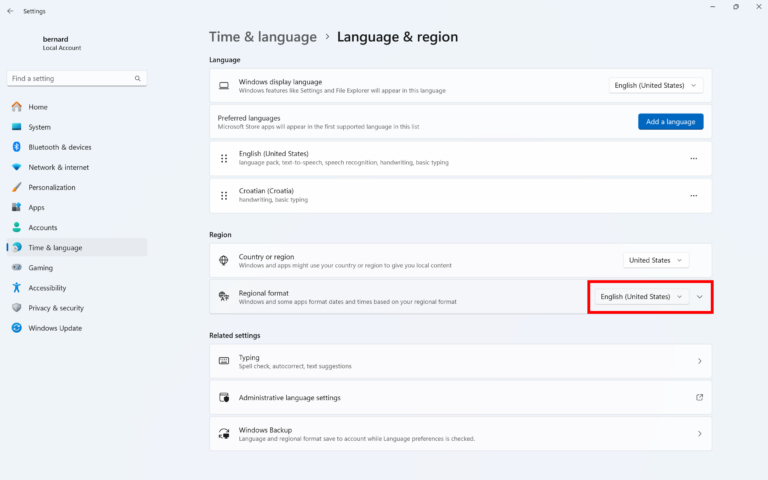Open the Country or region dropdown
The width and height of the screenshot is (768, 480).
click(656, 260)
